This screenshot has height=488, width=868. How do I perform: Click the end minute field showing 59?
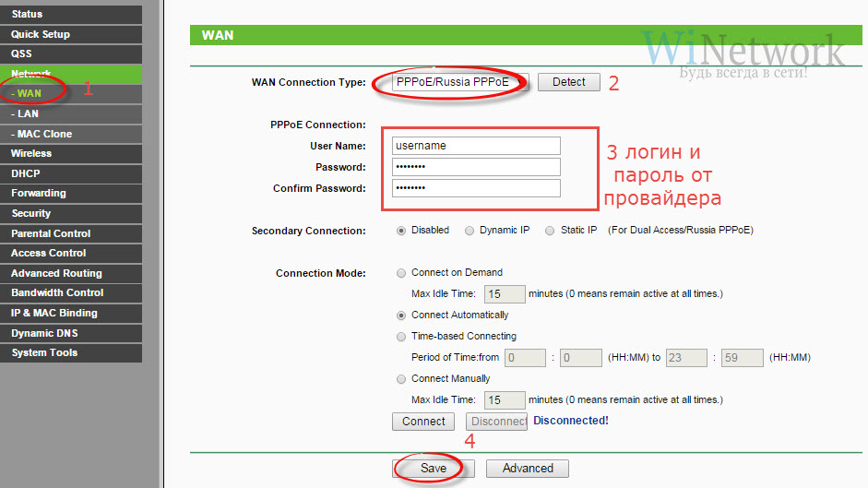pyautogui.click(x=743, y=358)
